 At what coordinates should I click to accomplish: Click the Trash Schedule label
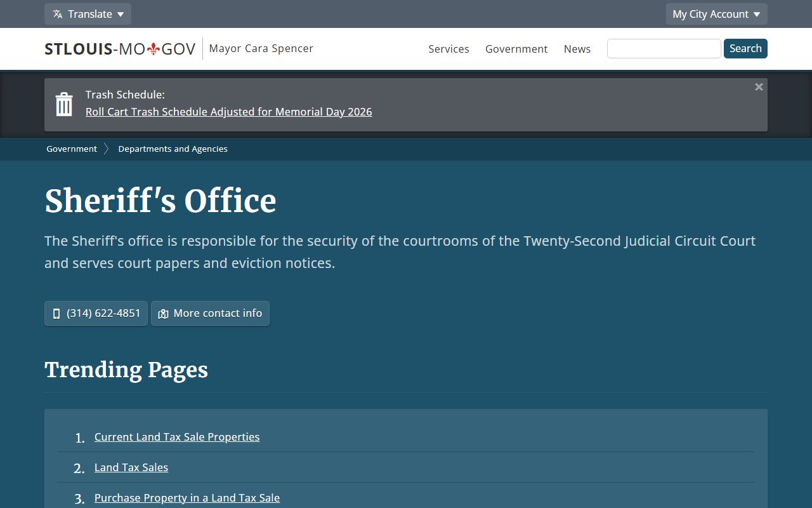point(125,95)
